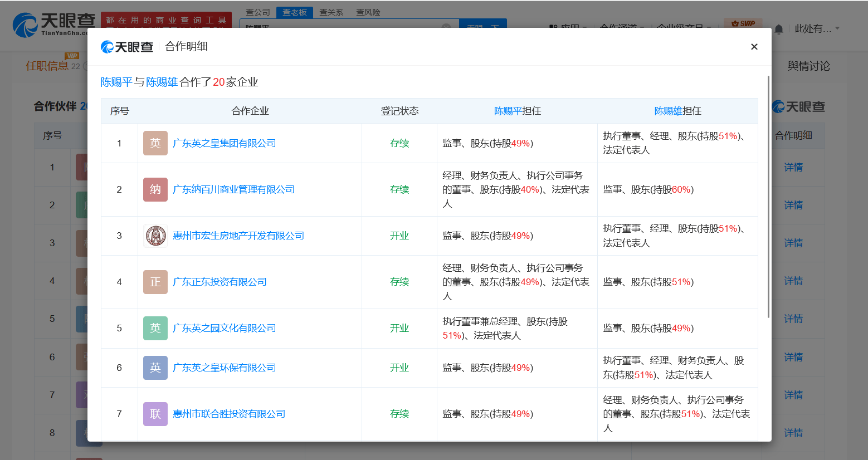
Task: Click the purple 惠州市联合胜投资 logo icon
Action: coord(155,414)
